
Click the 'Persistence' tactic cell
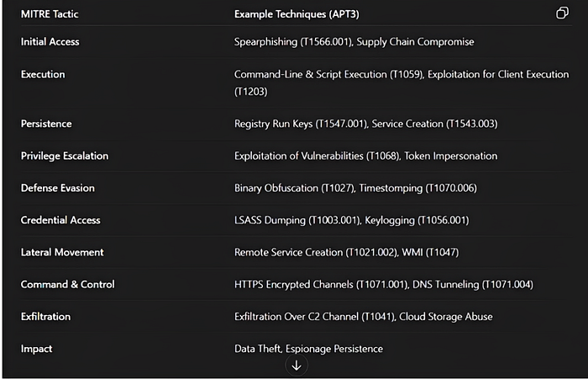click(46, 124)
